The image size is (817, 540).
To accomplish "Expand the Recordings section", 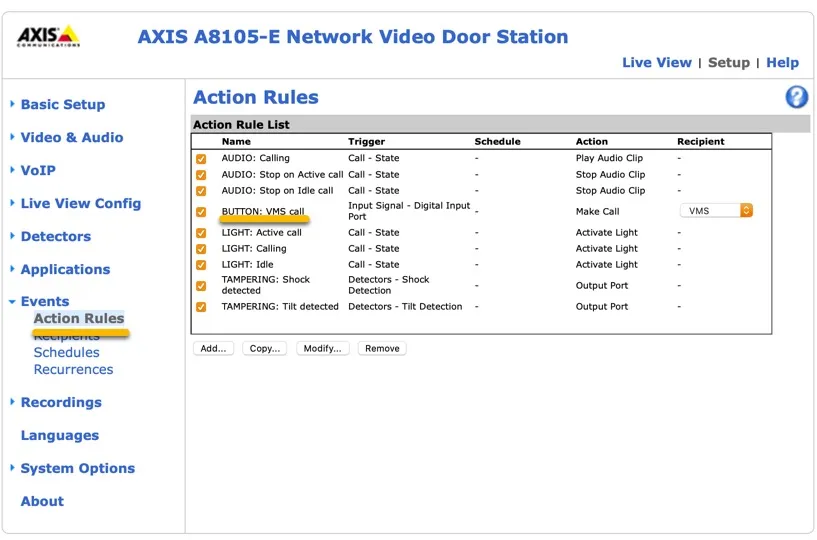I will click(61, 402).
